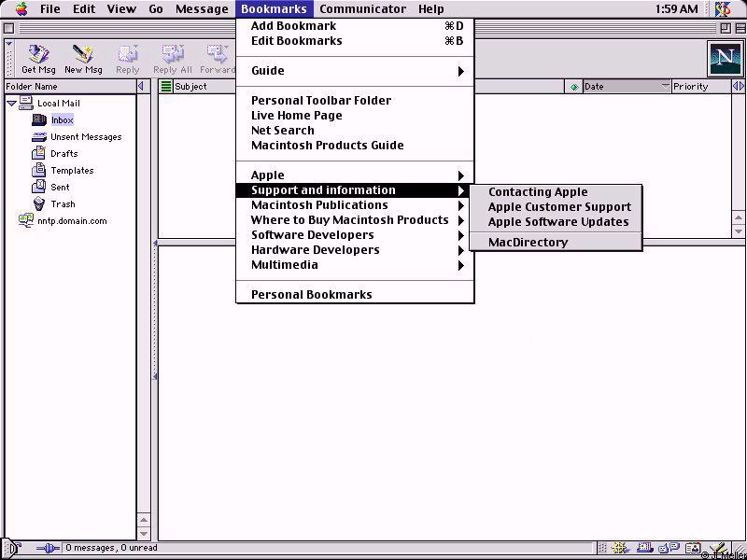Click the Trash can icon

click(39, 203)
